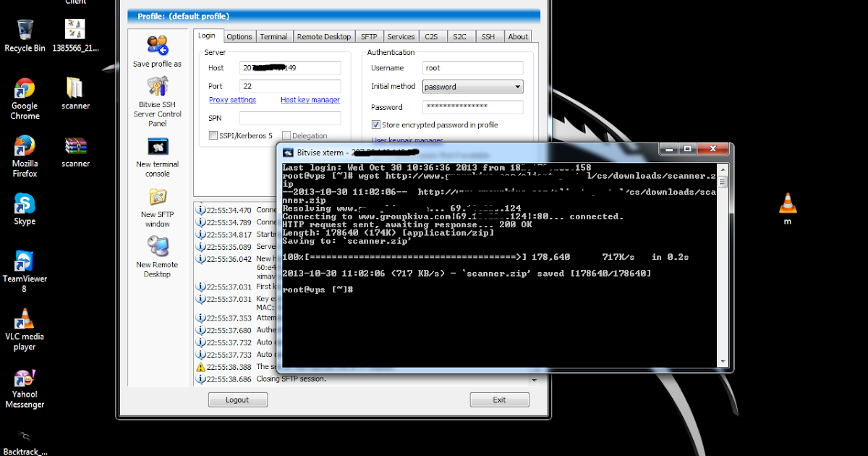This screenshot has width=868, height=456.
Task: Launch Mozilla Firefox from desktop
Action: click(x=25, y=156)
